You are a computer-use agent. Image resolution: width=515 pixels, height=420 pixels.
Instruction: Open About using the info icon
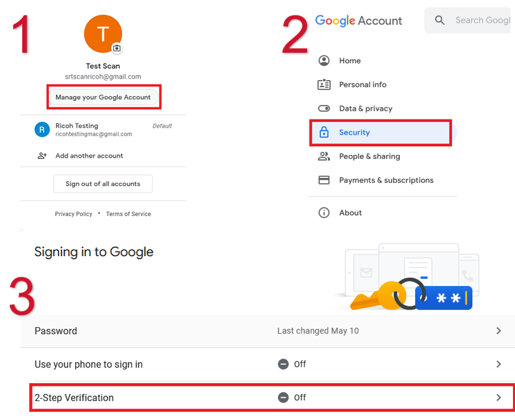click(x=324, y=213)
